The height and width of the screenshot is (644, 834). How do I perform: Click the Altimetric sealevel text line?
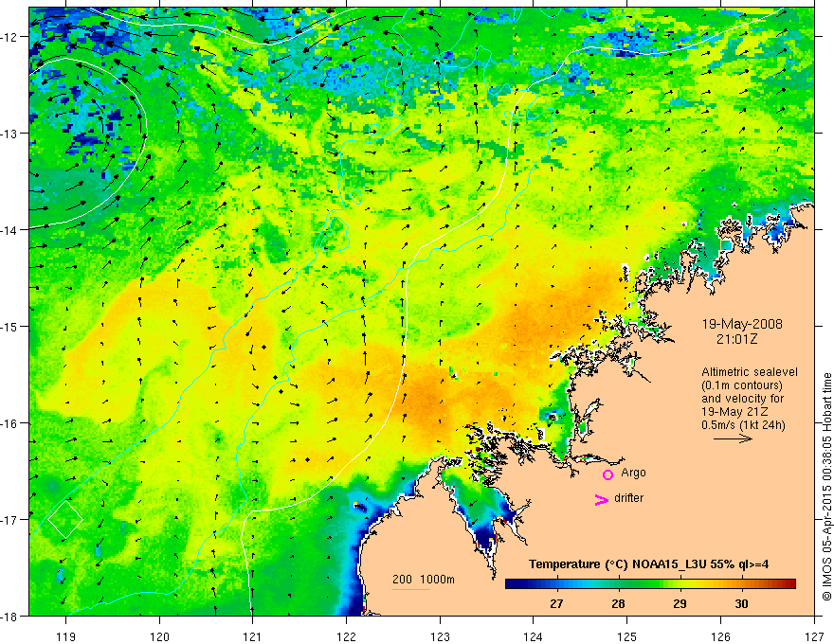point(750,372)
